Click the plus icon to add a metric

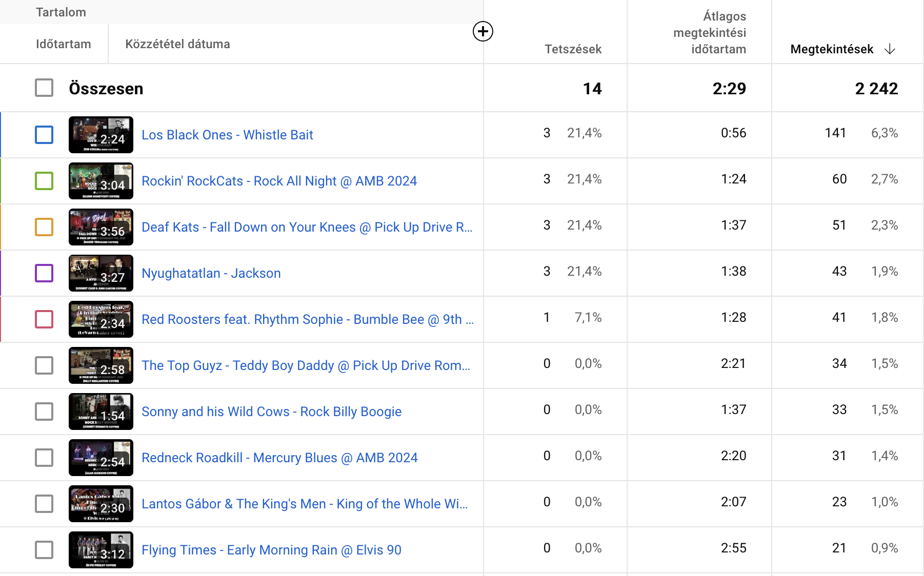coord(483,31)
